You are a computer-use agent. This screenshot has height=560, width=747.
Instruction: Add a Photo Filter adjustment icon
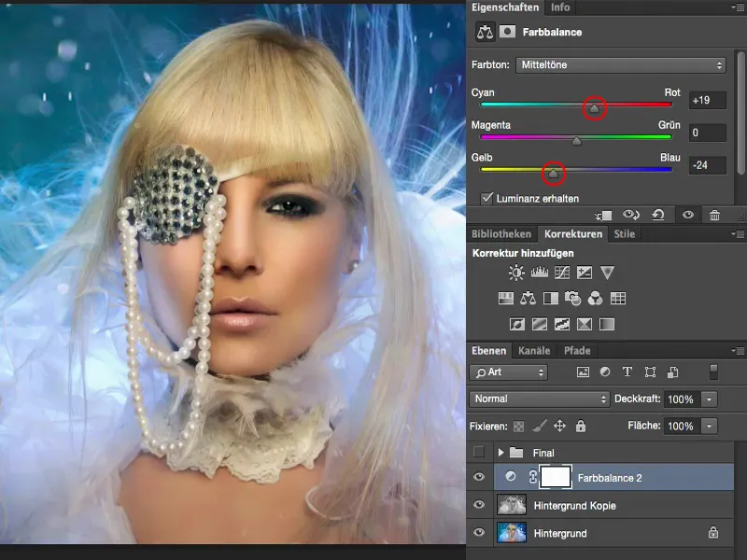tap(572, 299)
